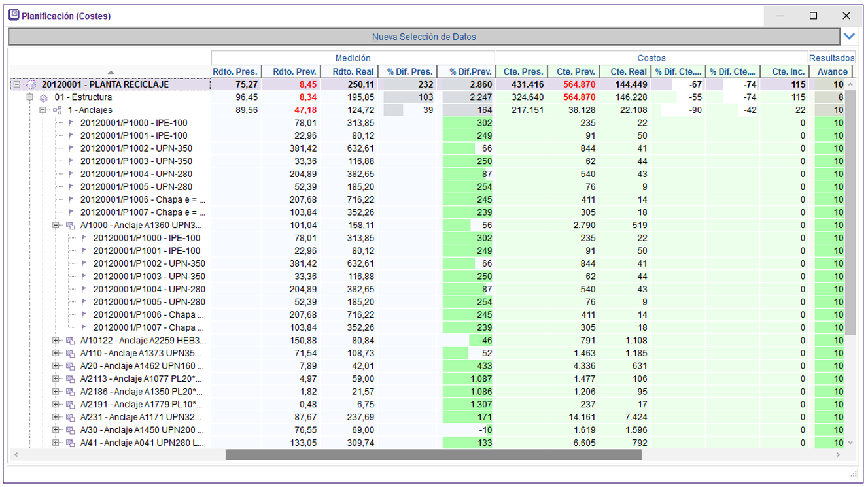Screen dimensions: 868x487
Task: Click the A/10122 Anclaje A2259 item icon
Action: 70,341
